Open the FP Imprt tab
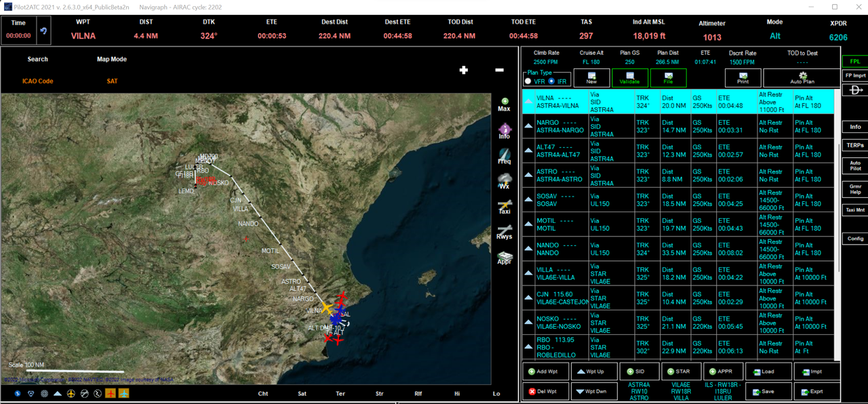Image resolution: width=868 pixels, height=404 pixels. [x=855, y=75]
